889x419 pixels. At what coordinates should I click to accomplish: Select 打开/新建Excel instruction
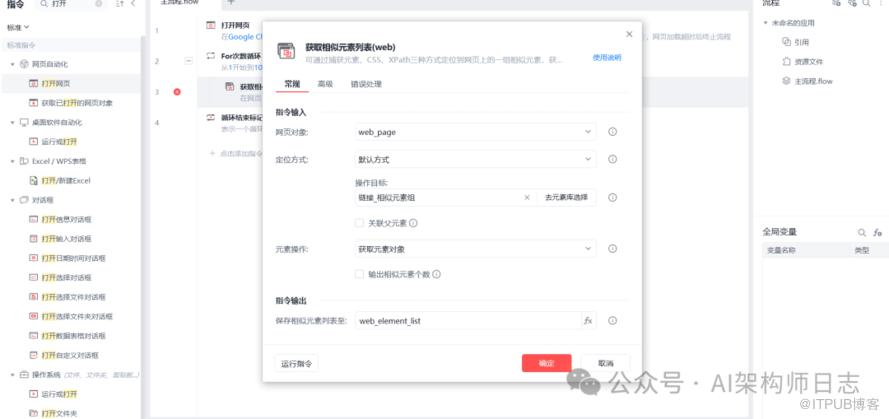click(66, 180)
